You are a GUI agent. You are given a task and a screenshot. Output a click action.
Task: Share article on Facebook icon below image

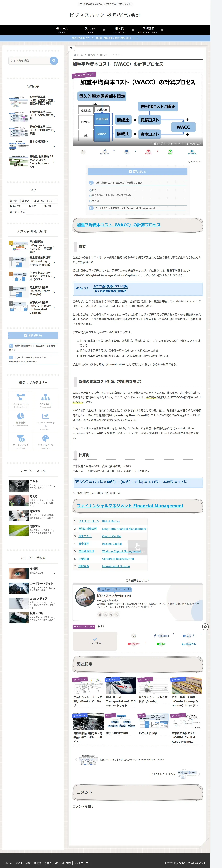(x=104, y=152)
